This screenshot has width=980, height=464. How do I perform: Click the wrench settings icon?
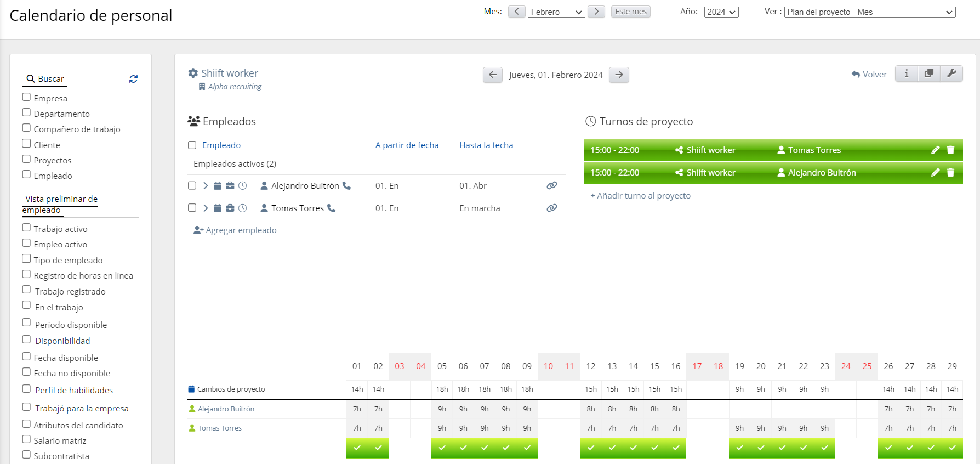click(951, 73)
